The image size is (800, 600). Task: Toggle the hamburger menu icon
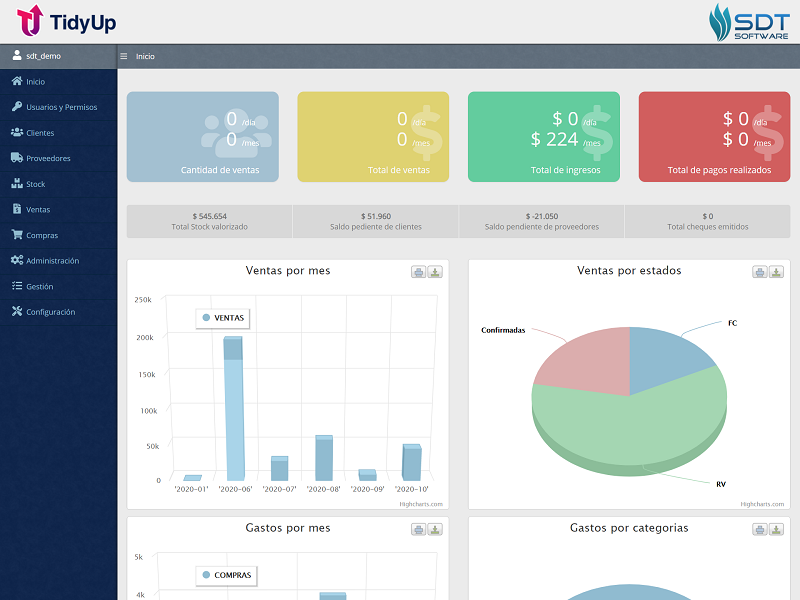(123, 56)
